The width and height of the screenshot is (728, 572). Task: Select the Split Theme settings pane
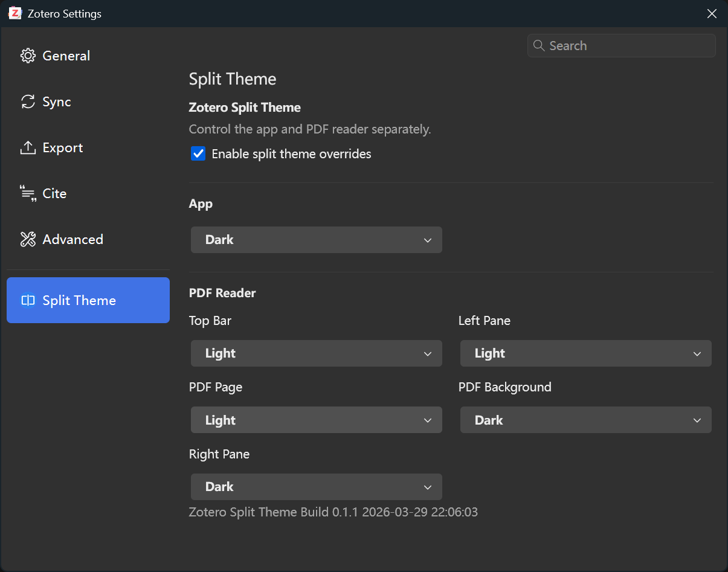click(x=88, y=300)
